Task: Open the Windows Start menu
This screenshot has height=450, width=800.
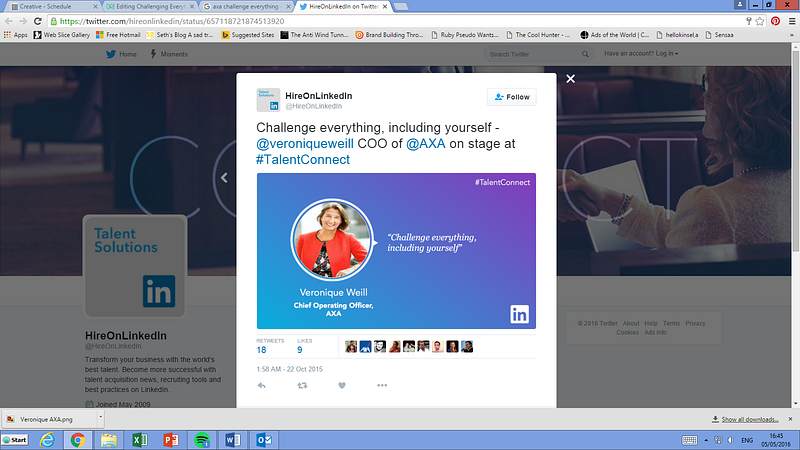Action: point(15,440)
